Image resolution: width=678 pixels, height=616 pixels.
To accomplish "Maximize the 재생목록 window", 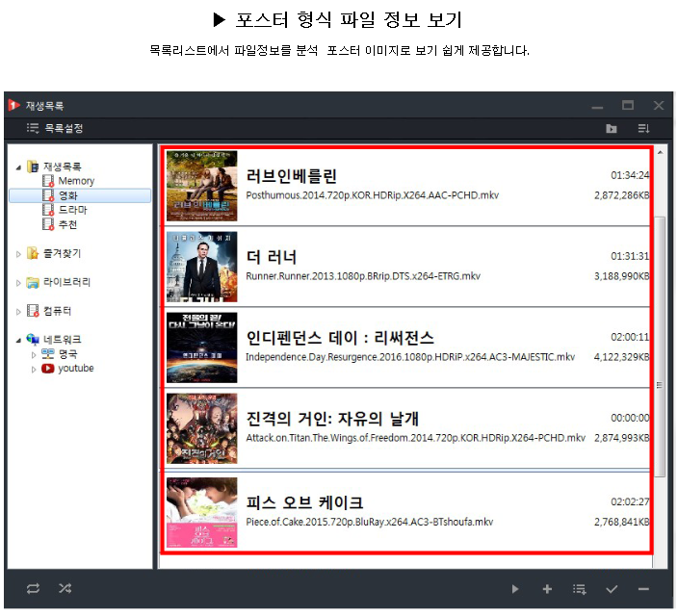I will point(627,105).
